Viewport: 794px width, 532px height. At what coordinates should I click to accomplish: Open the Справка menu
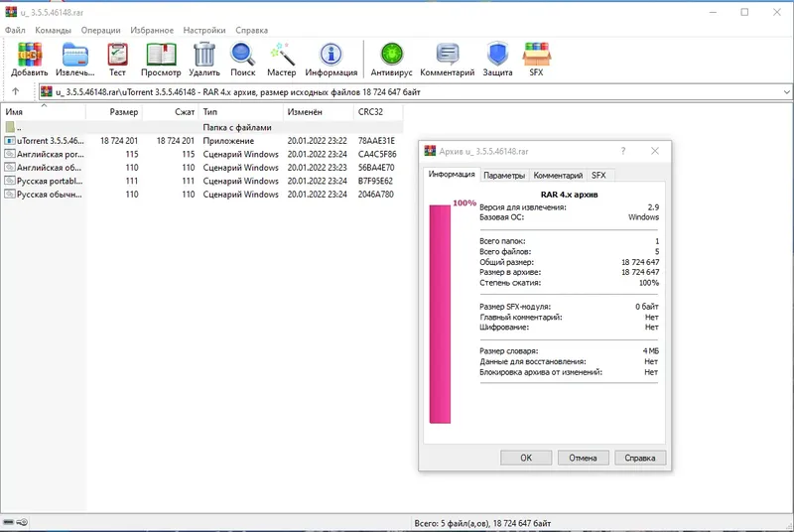252,31
